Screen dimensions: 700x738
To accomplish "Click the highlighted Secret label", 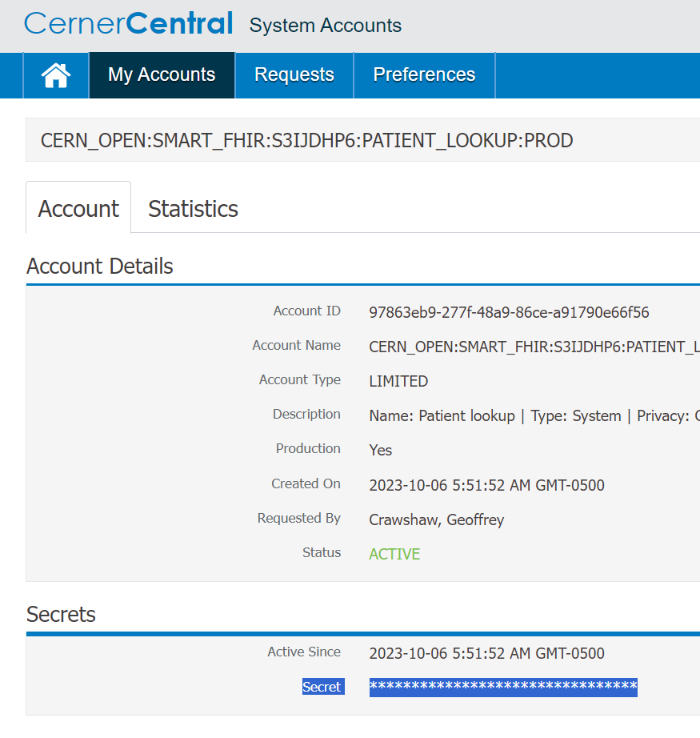I will pyautogui.click(x=322, y=688).
